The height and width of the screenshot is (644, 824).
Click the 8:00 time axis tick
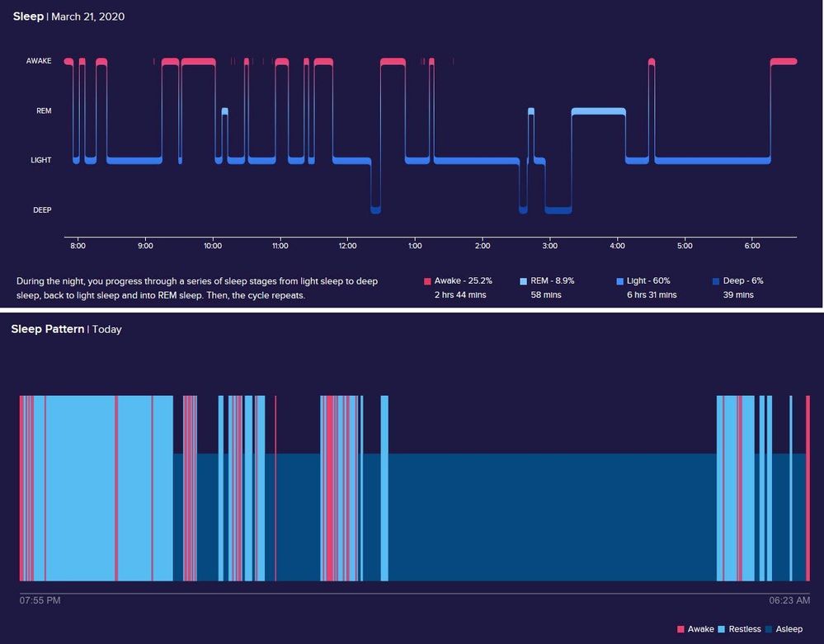point(78,246)
